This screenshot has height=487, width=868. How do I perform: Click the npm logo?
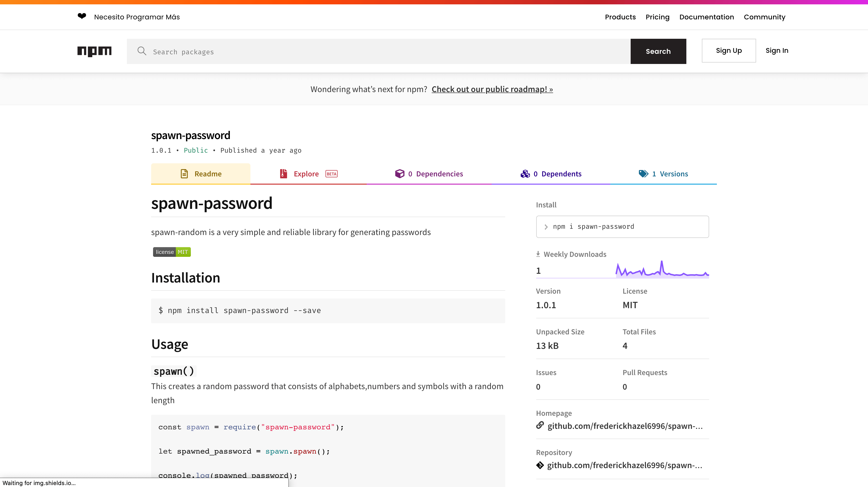[x=94, y=51]
